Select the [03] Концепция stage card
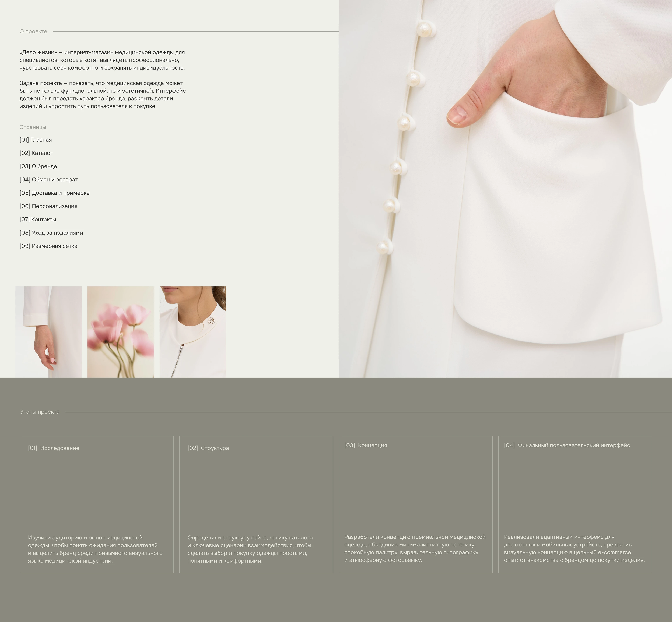The width and height of the screenshot is (672, 622). pyautogui.click(x=416, y=504)
